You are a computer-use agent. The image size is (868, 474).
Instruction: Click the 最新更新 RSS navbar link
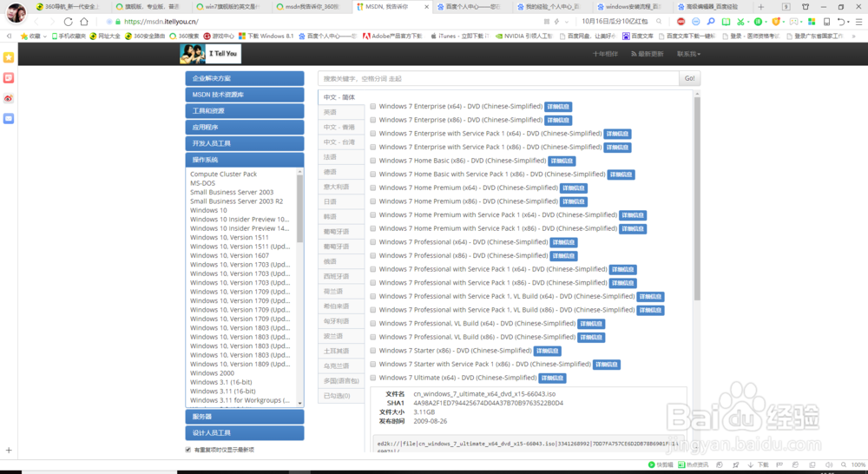[648, 54]
